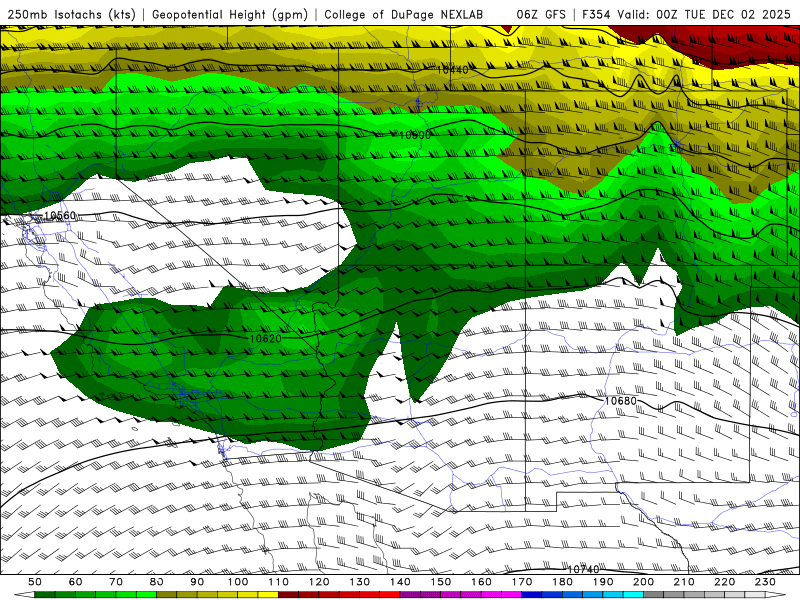This screenshot has height=600, width=800.
Task: Click the '06Z GFS' model run label
Action: tap(541, 14)
